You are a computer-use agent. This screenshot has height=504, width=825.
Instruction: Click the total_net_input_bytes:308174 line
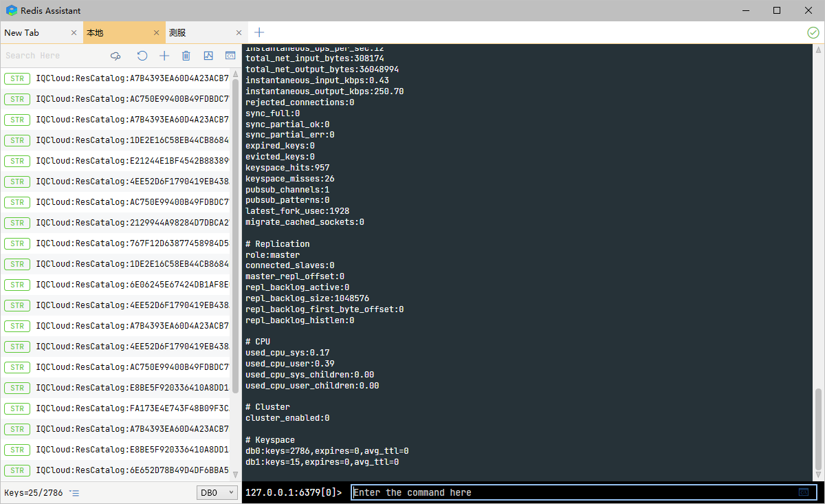315,58
